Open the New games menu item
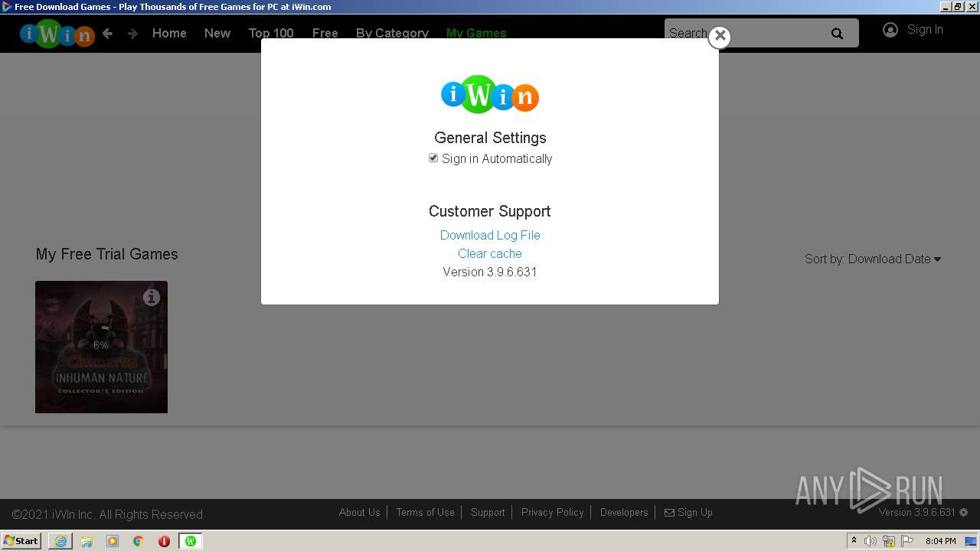This screenshot has width=980, height=551. pos(217,33)
